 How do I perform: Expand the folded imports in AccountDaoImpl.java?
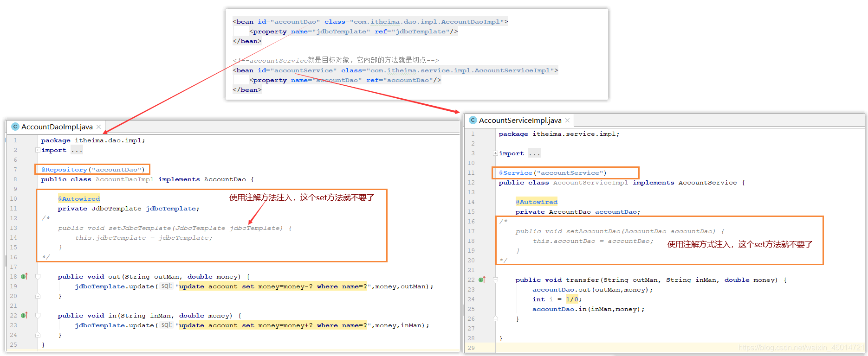click(38, 150)
